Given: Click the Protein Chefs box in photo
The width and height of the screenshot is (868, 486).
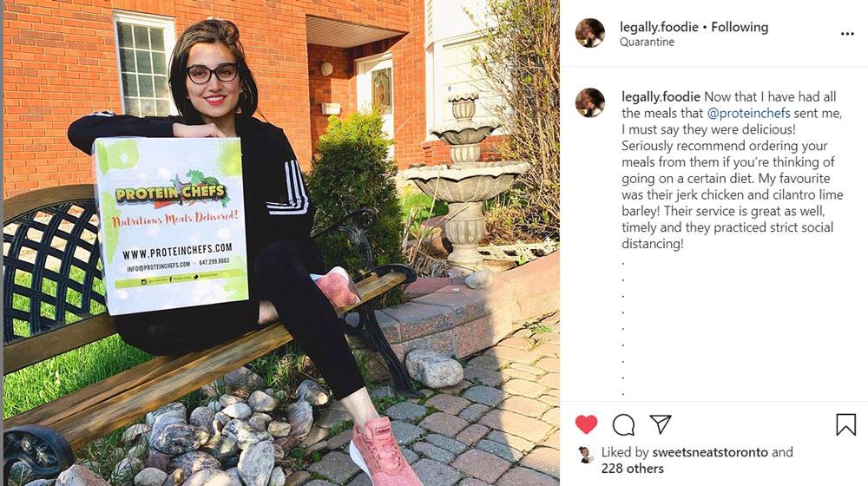Looking at the screenshot, I should [x=172, y=224].
